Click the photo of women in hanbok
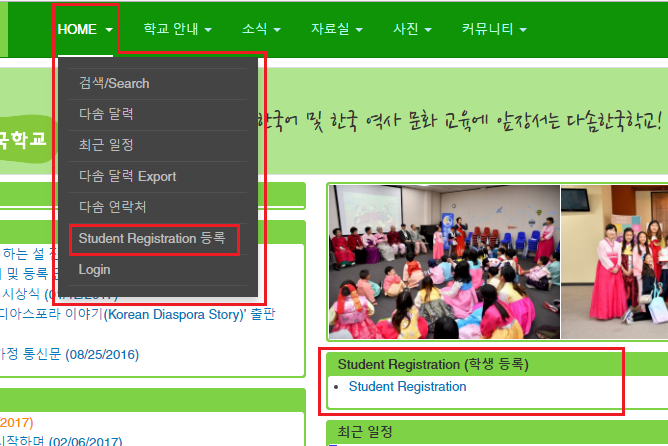This screenshot has height=446, width=668. pos(615,262)
